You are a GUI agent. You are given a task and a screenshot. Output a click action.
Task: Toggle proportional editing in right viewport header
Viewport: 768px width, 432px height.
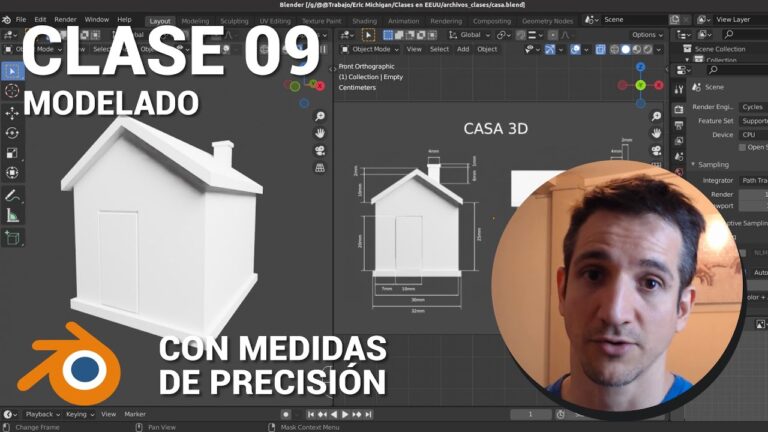552,35
